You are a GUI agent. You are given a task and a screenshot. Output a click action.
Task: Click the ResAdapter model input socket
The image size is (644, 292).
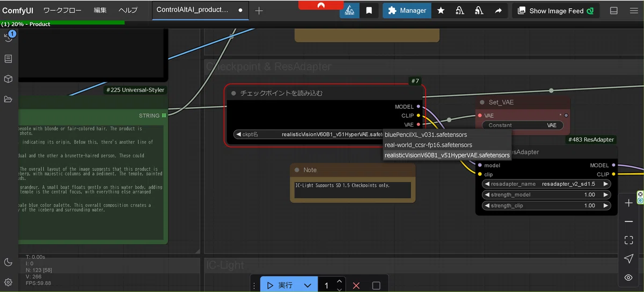coord(480,166)
